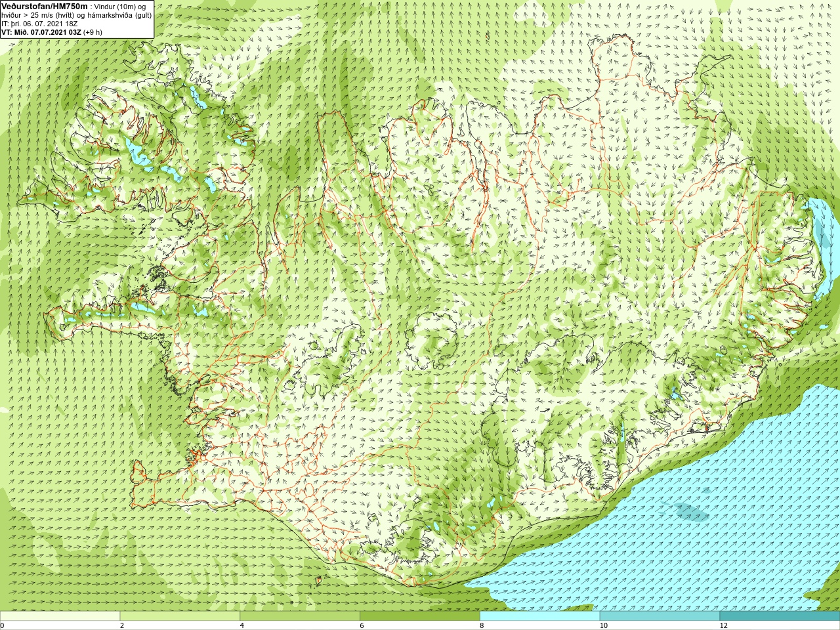Click the 'hviður > 25 m/s (hvítt)' line
Viewport: 840px width, 630px height.
pos(38,15)
